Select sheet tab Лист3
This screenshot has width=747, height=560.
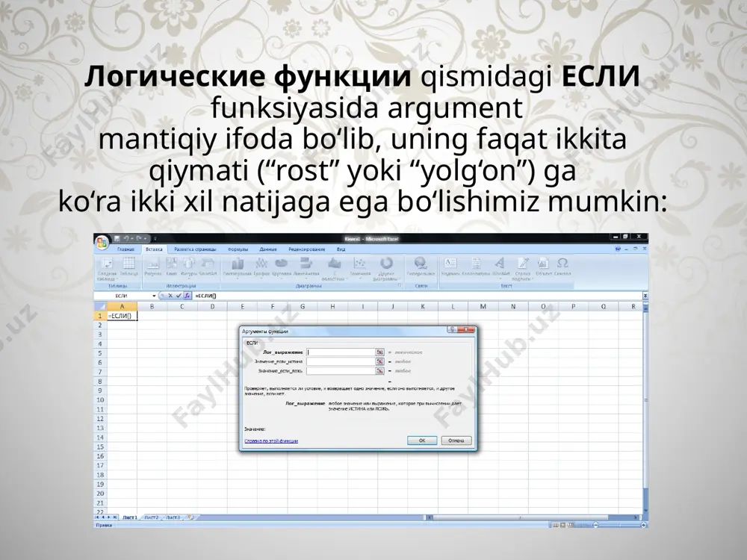point(173,517)
